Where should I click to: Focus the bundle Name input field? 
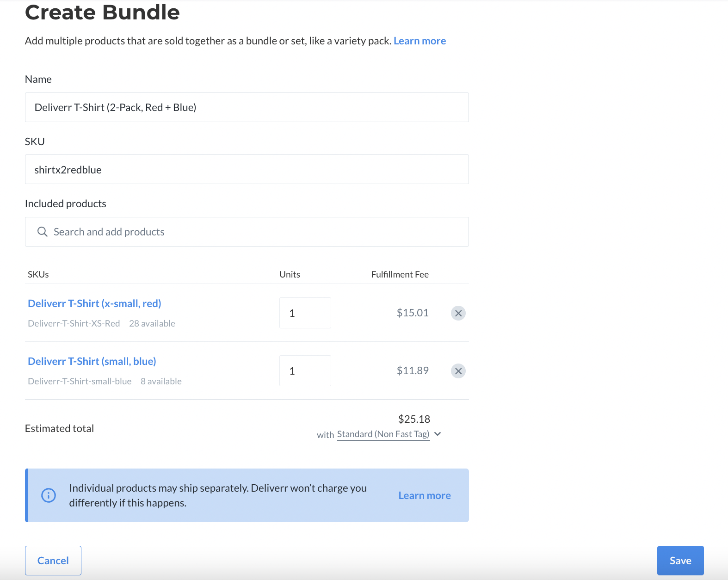[x=247, y=107]
